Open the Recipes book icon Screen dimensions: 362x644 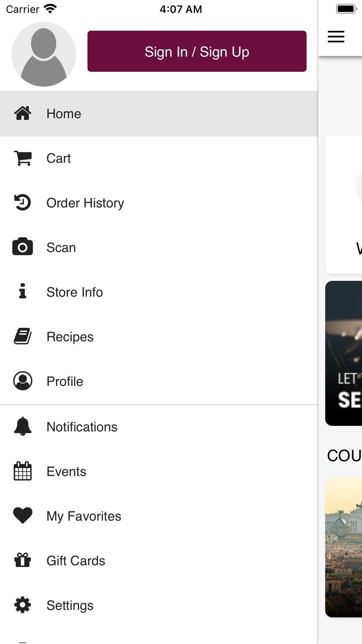(22, 336)
